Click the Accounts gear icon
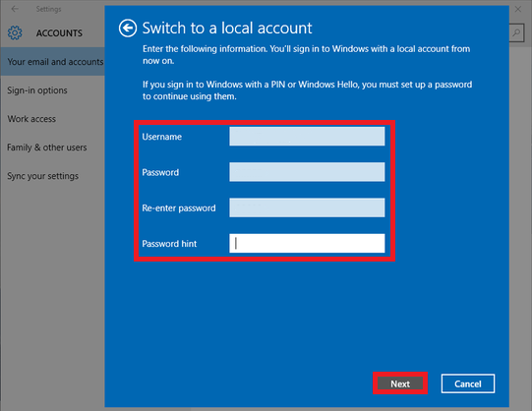The width and height of the screenshot is (532, 411). pyautogui.click(x=15, y=32)
